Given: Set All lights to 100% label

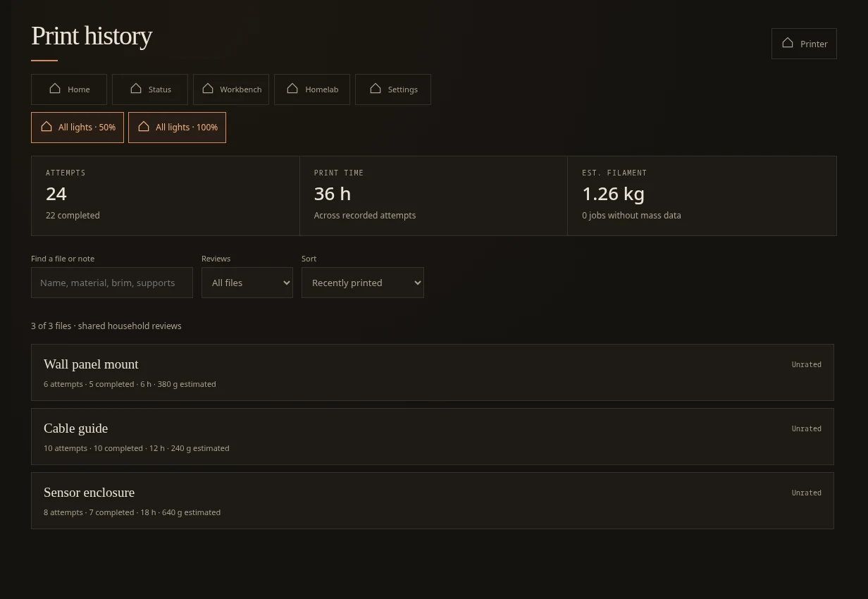Looking at the screenshot, I should [187, 128].
